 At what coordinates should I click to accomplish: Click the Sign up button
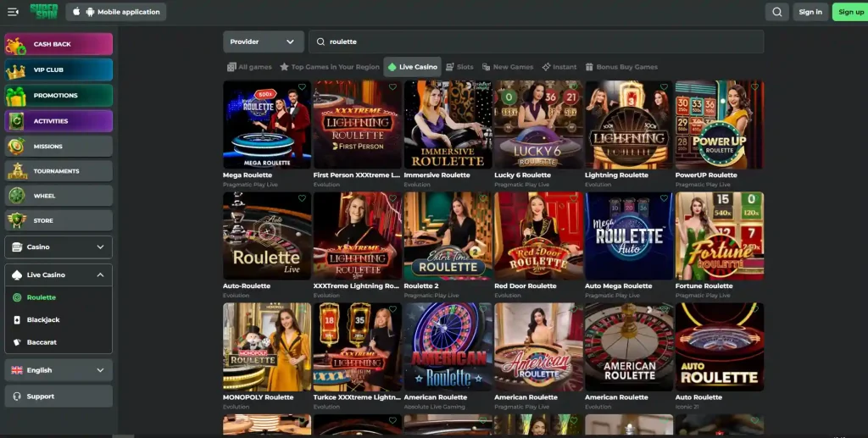click(850, 12)
